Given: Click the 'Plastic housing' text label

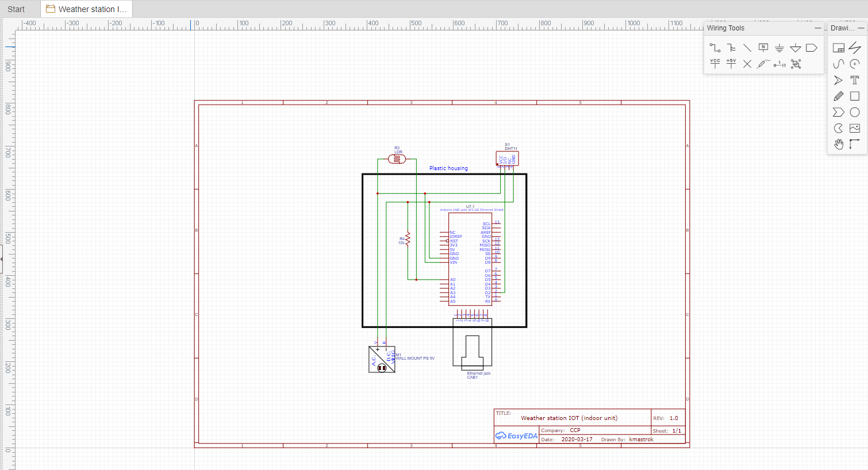Looking at the screenshot, I should (448, 168).
